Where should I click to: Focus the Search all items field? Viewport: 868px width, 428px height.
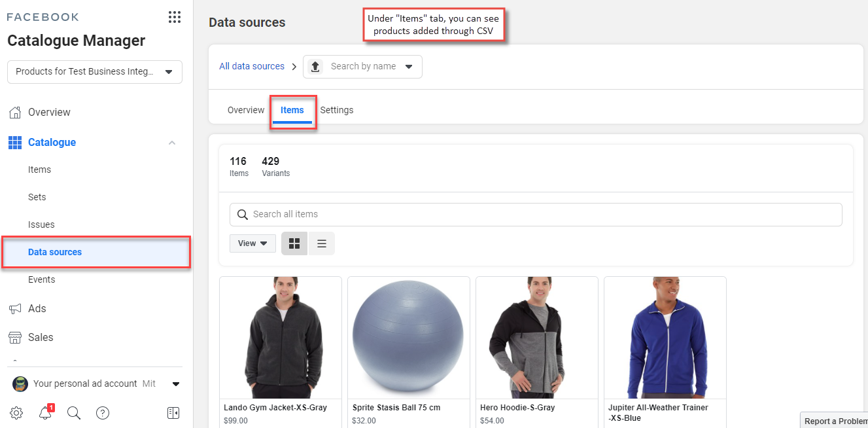(536, 215)
